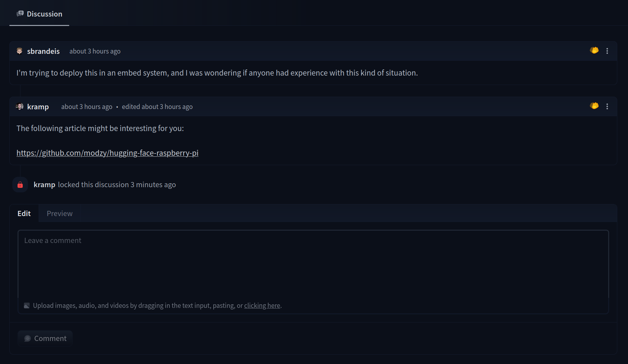
Task: Click the Discussion tab icon
Action: [20, 14]
